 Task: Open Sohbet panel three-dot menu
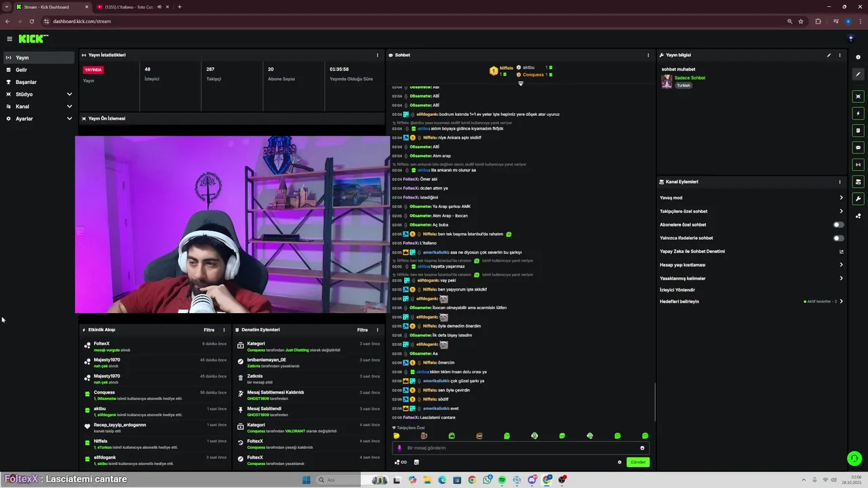click(x=648, y=55)
